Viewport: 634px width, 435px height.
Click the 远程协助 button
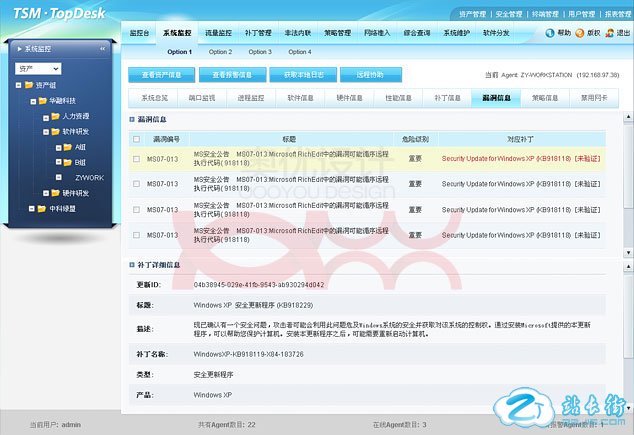(x=363, y=74)
